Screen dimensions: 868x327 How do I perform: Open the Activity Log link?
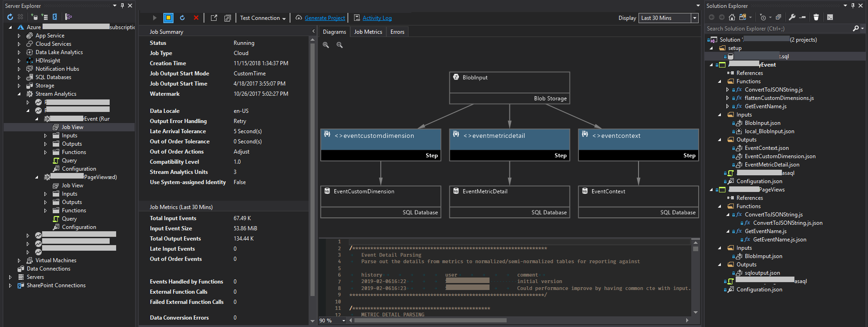[x=377, y=18]
